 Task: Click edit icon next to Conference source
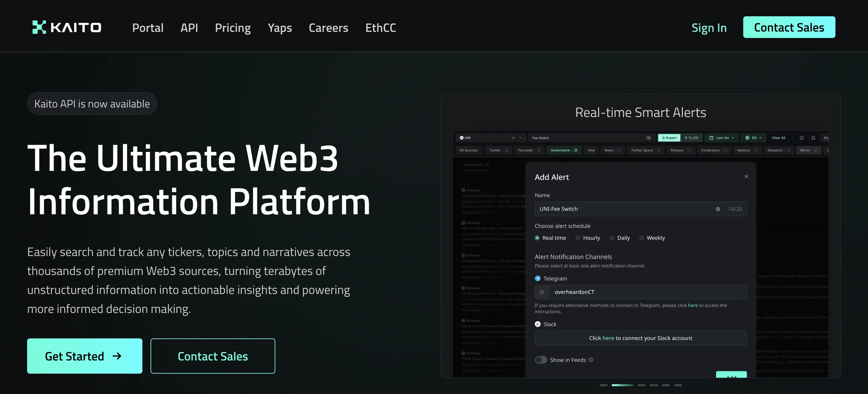pos(725,150)
